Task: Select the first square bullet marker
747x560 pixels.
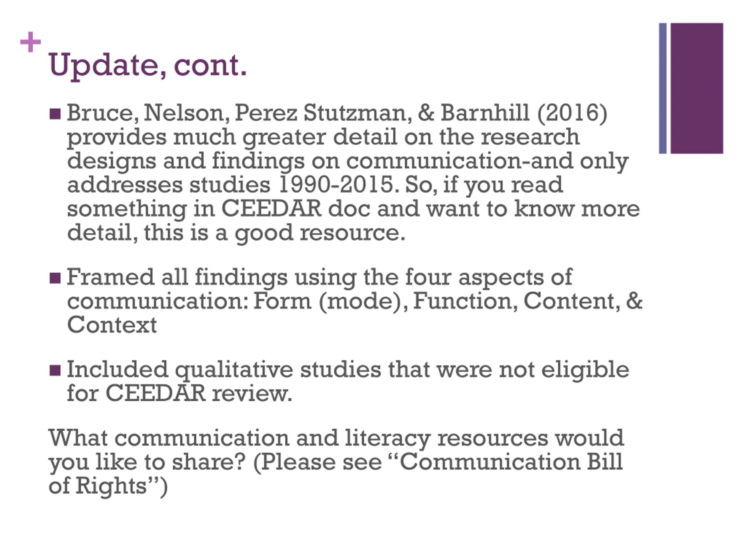Action: [x=55, y=114]
